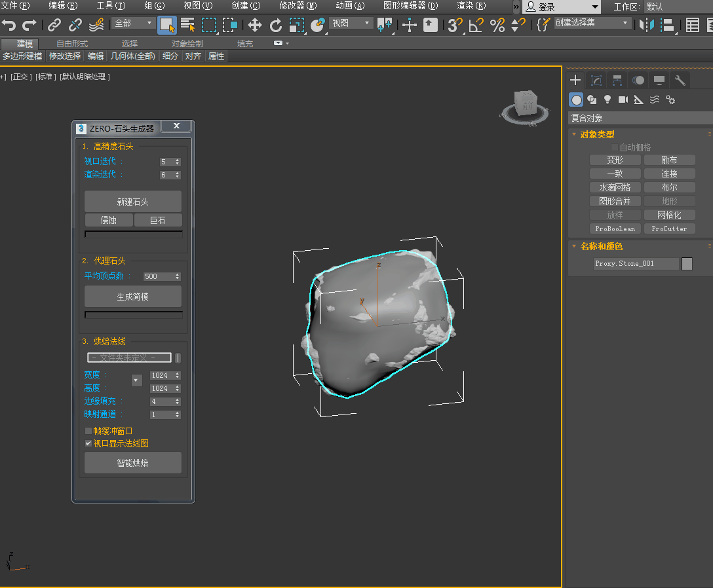Toggle the 自动栅格 checkbox
The image size is (713, 588).
point(615,148)
